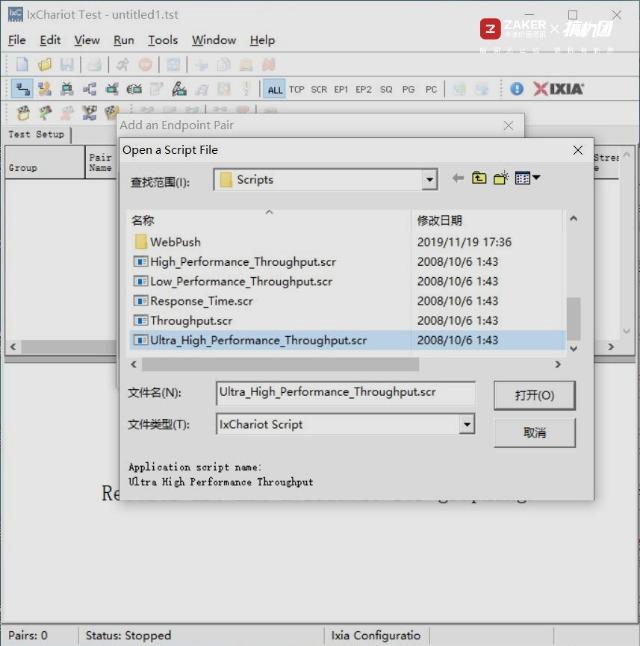Toggle the PC filter button
This screenshot has width=640, height=646.
(431, 89)
